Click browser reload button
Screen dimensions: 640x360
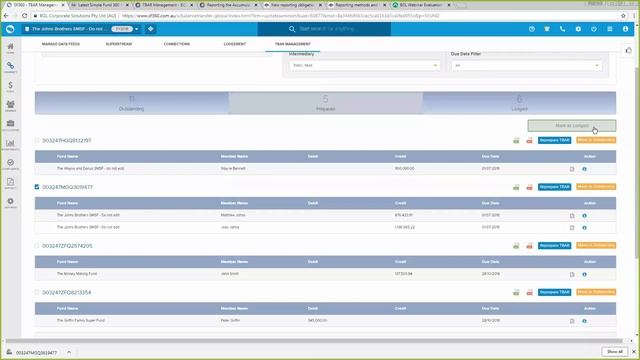point(24,16)
